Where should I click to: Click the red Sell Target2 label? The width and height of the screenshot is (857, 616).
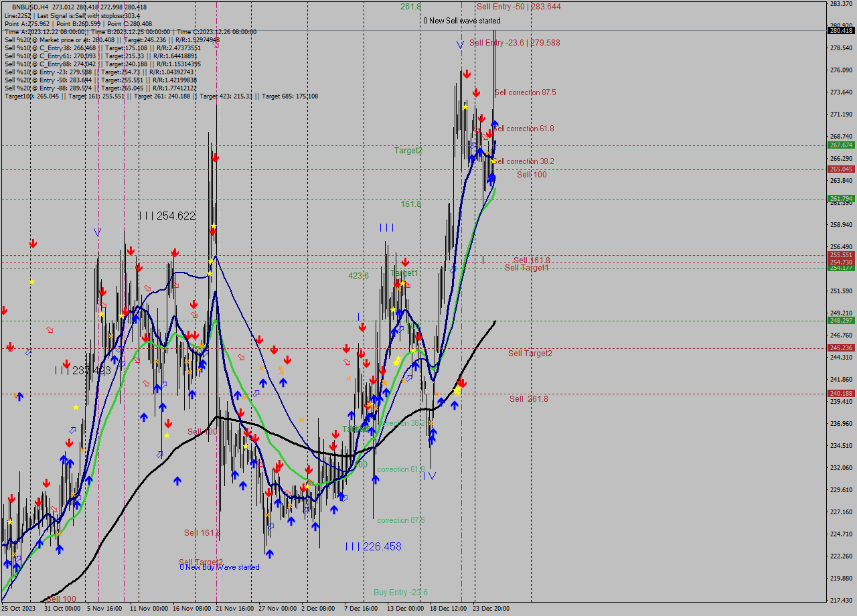[529, 354]
